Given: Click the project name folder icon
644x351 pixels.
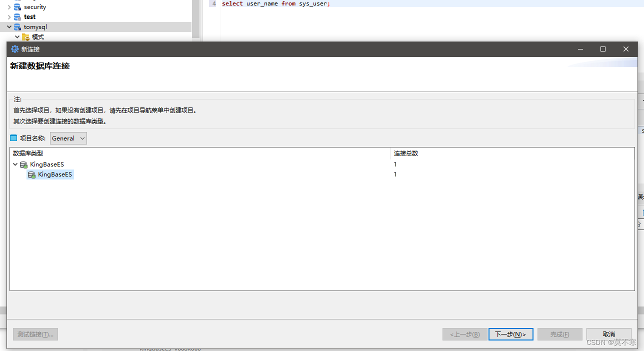Looking at the screenshot, I should point(13,138).
